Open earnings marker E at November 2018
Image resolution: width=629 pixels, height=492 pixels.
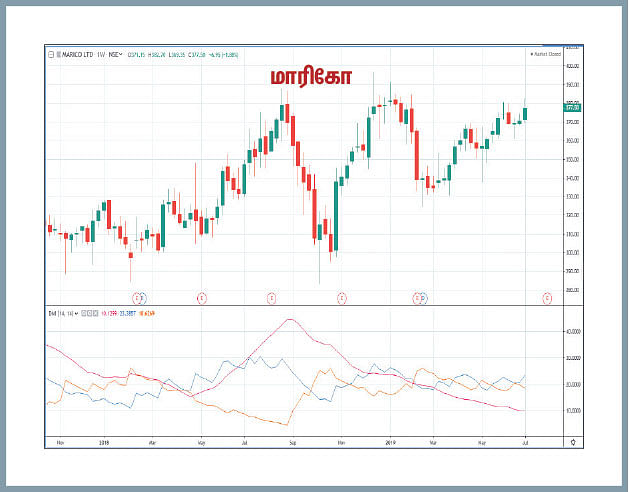341,298
